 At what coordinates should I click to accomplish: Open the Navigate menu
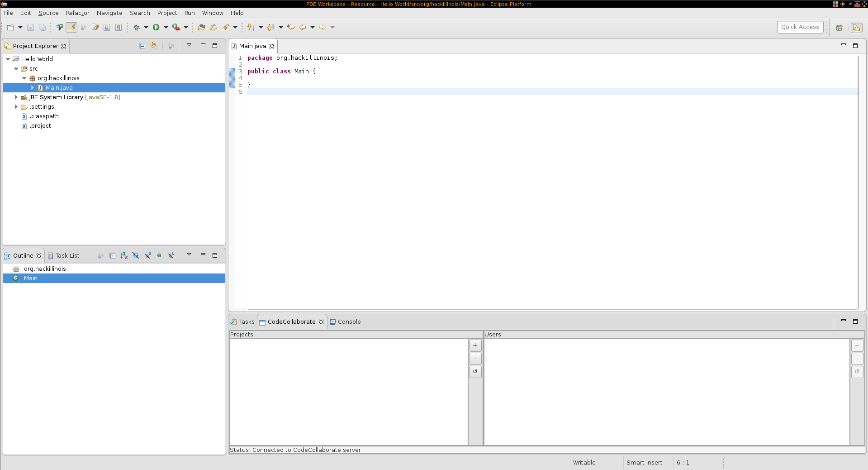[x=109, y=13]
